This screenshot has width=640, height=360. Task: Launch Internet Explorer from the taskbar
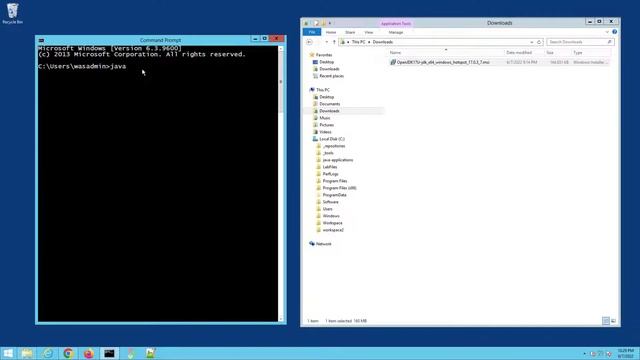click(x=48, y=353)
